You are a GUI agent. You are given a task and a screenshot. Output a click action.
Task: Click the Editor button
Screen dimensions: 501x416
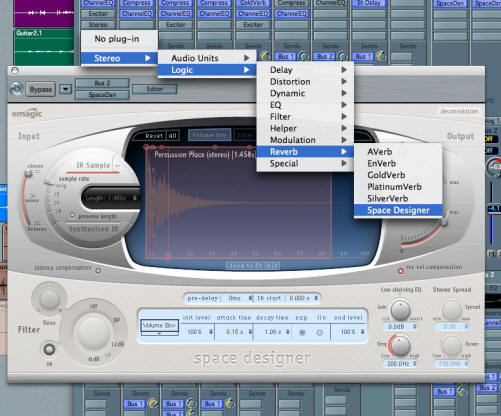(x=155, y=89)
